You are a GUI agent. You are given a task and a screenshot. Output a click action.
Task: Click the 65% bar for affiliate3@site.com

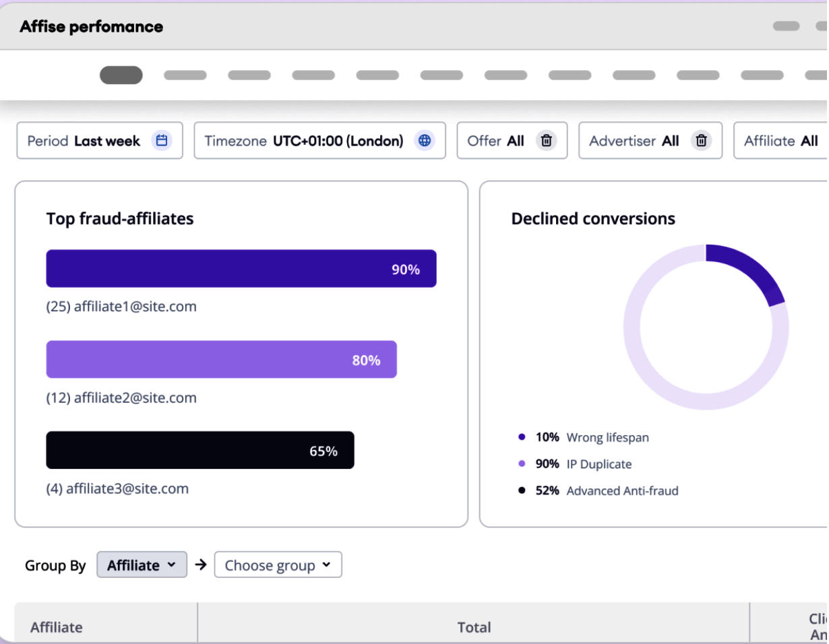click(199, 450)
